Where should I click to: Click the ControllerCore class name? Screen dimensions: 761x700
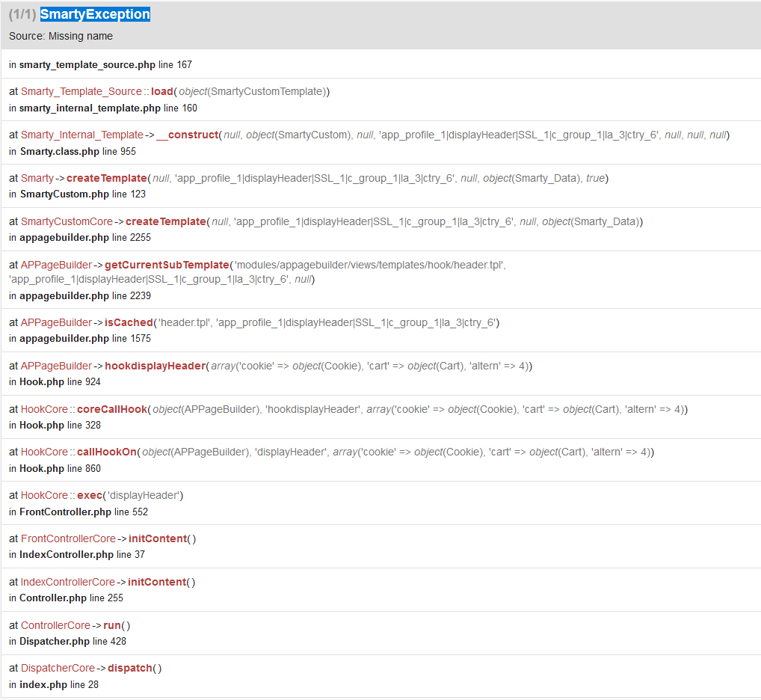click(x=55, y=625)
